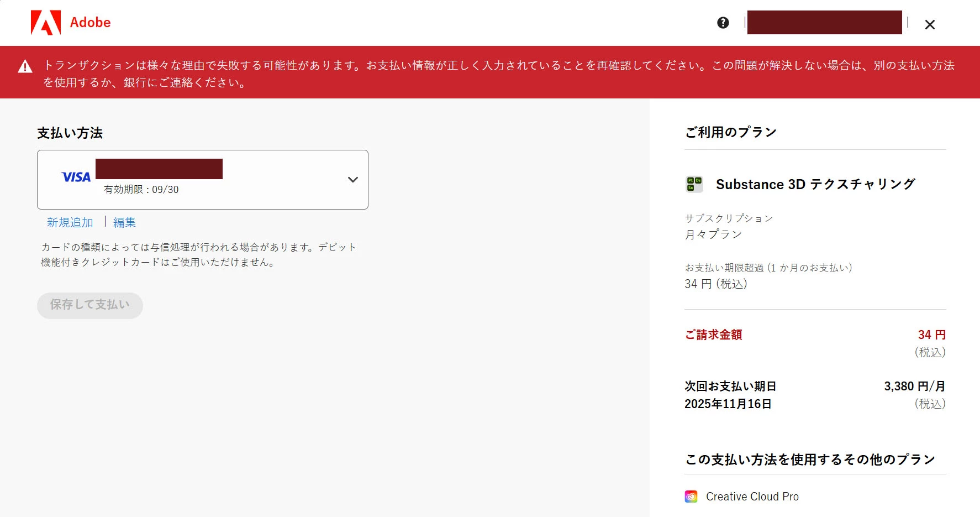Click the この支払い方法を使用するその他のプラン heading
Image resolution: width=980 pixels, height=517 pixels.
click(810, 459)
